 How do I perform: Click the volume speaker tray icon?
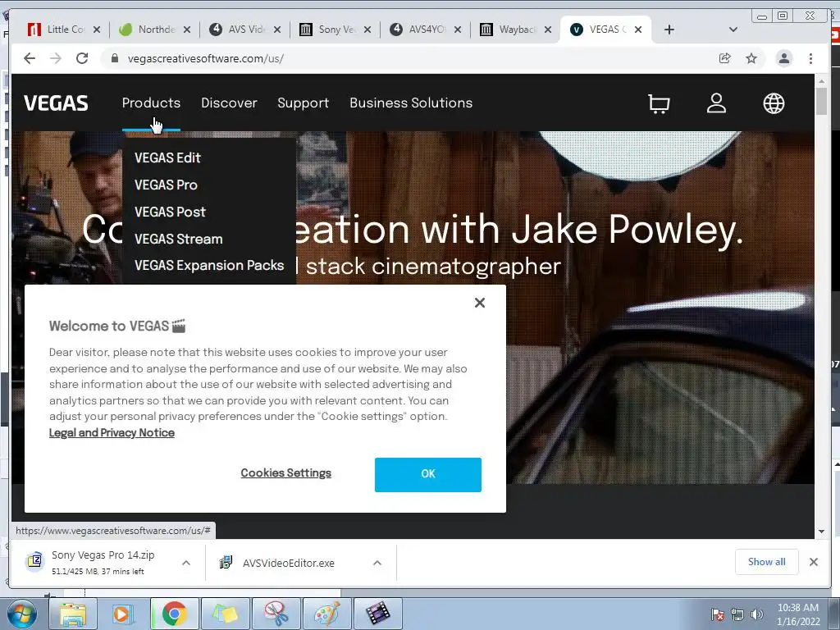[x=757, y=614]
